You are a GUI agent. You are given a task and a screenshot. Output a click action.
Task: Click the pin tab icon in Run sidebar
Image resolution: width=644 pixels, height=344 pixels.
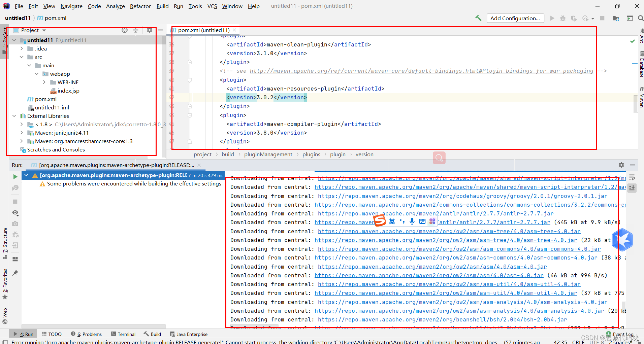coord(15,273)
